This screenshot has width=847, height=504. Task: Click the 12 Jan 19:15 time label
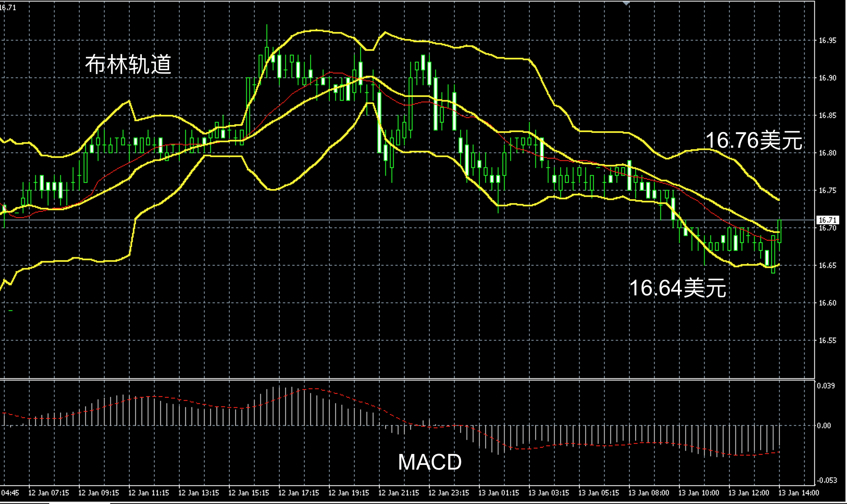(348, 493)
